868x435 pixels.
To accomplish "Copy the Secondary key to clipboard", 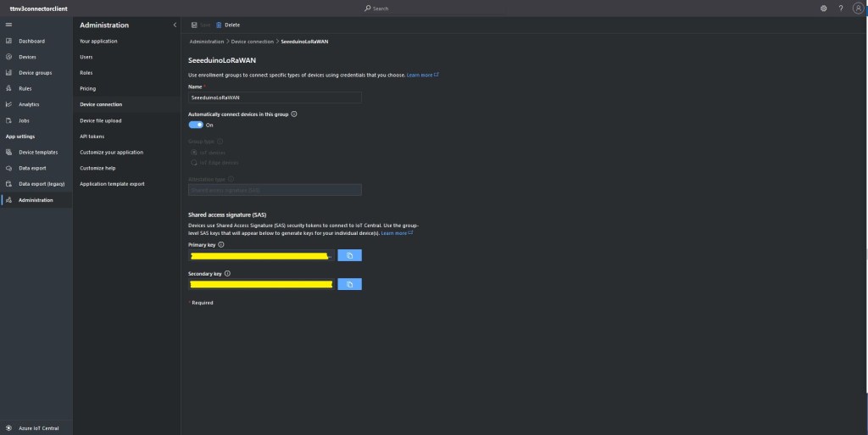I will click(x=349, y=285).
